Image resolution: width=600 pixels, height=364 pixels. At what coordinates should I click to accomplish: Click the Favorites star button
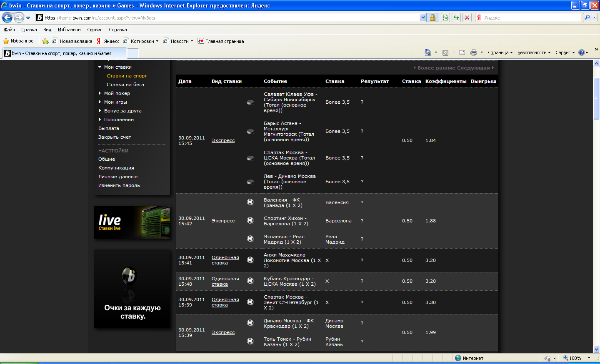pyautogui.click(x=18, y=41)
